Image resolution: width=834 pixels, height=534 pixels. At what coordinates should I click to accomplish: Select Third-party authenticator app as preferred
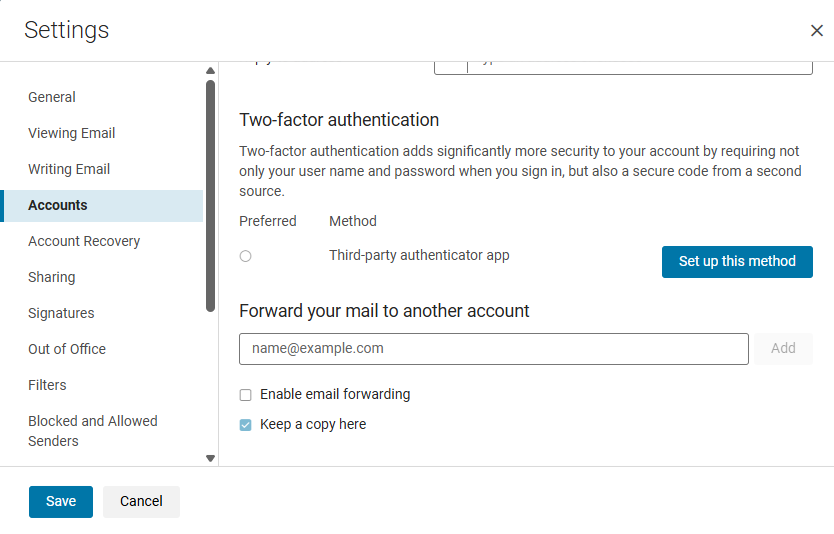[246, 257]
